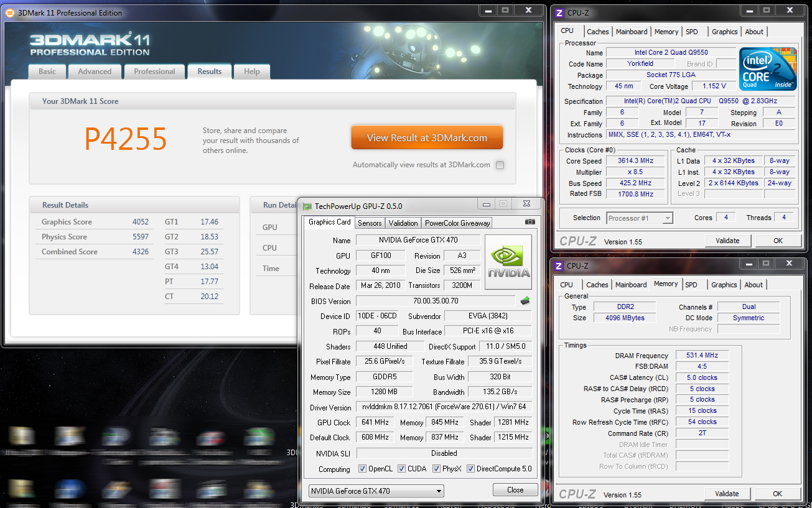This screenshot has height=508, width=812.
Task: Click the Graphics Score 4052 row
Action: (x=95, y=222)
